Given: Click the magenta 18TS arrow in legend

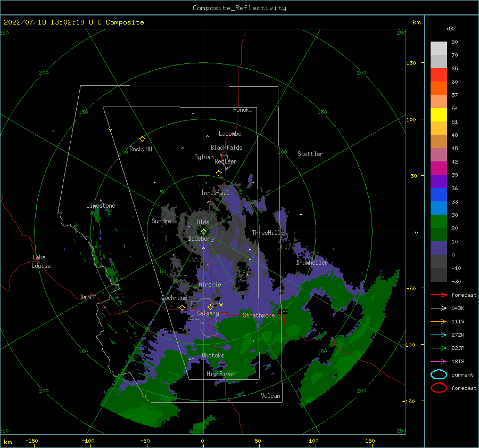Looking at the screenshot, I should click(439, 362).
